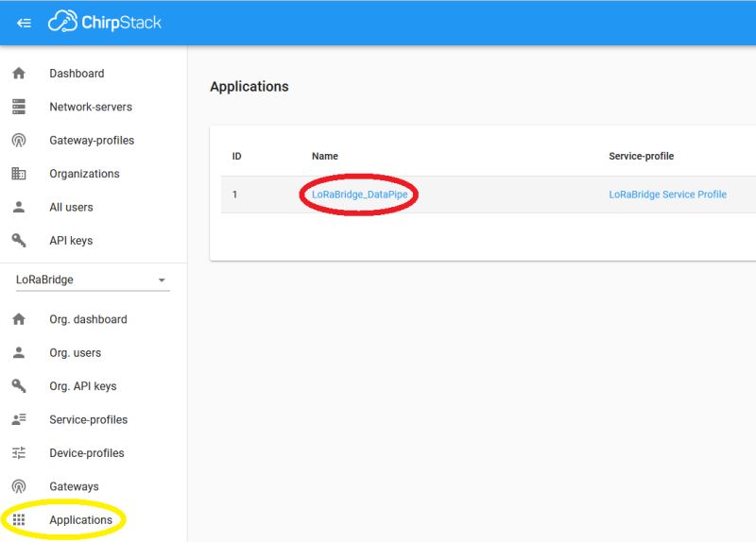The image size is (756, 542).
Task: Click the ChirpStack cloud logo
Action: click(62, 21)
